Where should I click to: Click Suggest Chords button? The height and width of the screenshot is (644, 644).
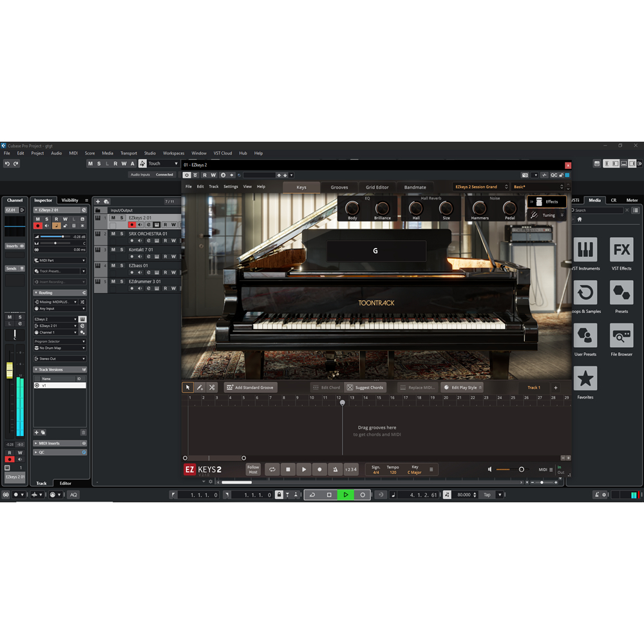coord(365,387)
